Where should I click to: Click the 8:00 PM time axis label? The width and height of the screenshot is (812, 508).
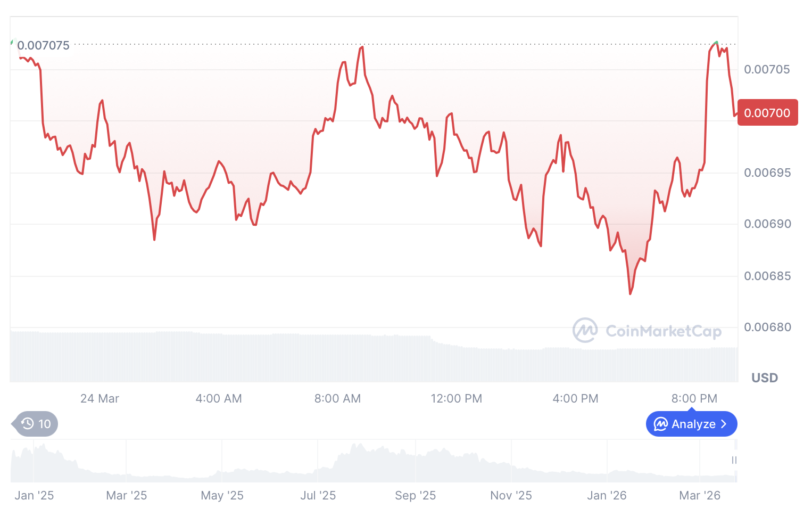pos(694,399)
